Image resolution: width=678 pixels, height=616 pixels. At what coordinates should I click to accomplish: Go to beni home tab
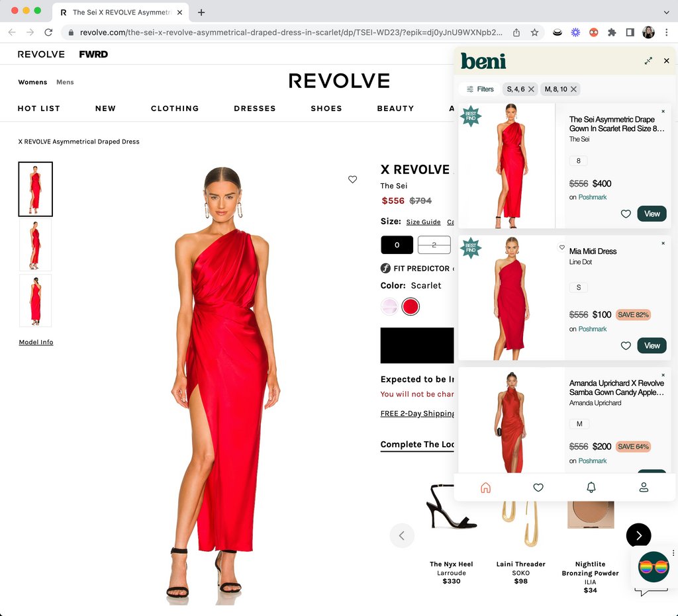point(485,487)
